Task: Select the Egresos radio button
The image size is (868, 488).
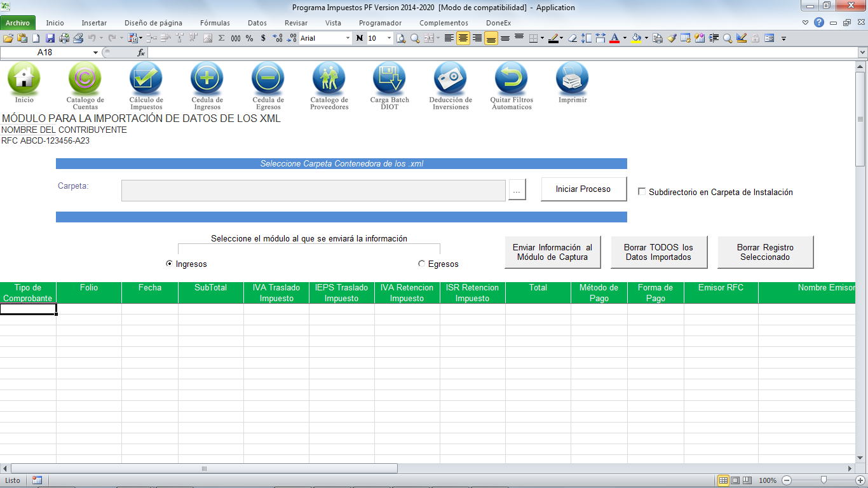Action: click(421, 264)
